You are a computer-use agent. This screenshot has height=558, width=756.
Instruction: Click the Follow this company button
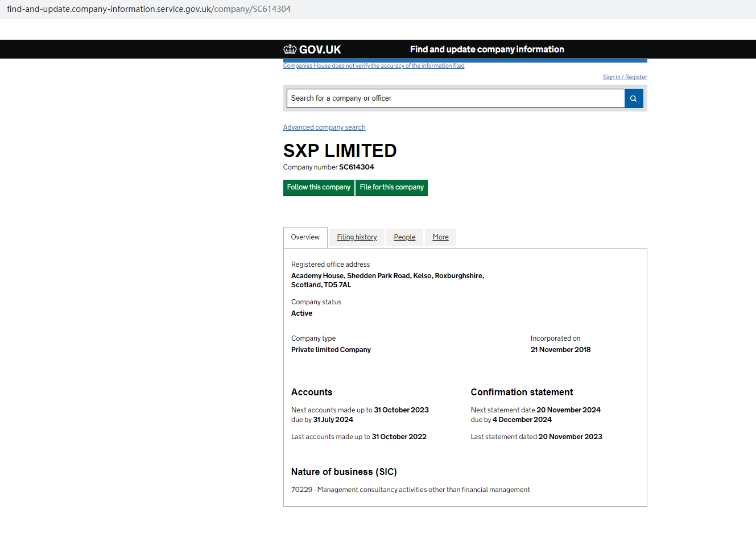coord(319,187)
